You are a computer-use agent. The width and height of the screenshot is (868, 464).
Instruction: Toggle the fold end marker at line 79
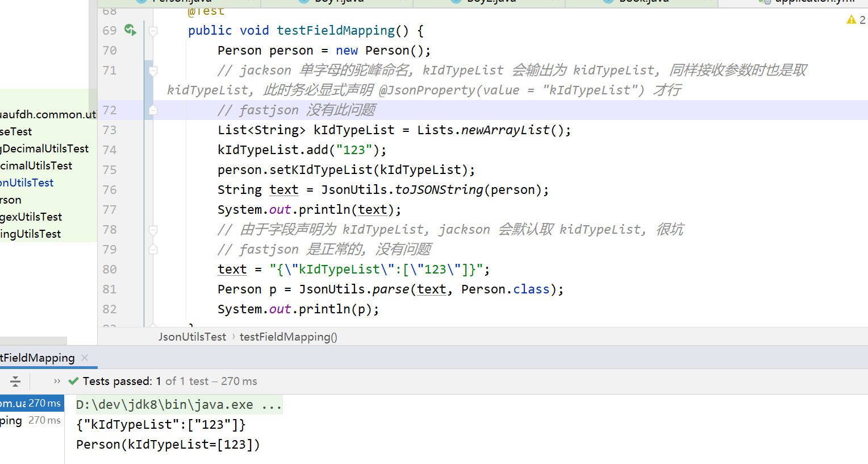point(153,250)
